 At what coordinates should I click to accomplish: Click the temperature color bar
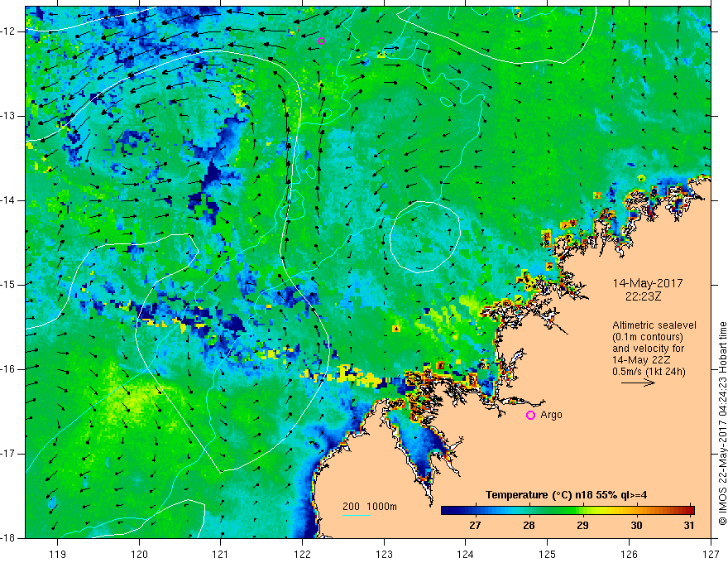[568, 511]
